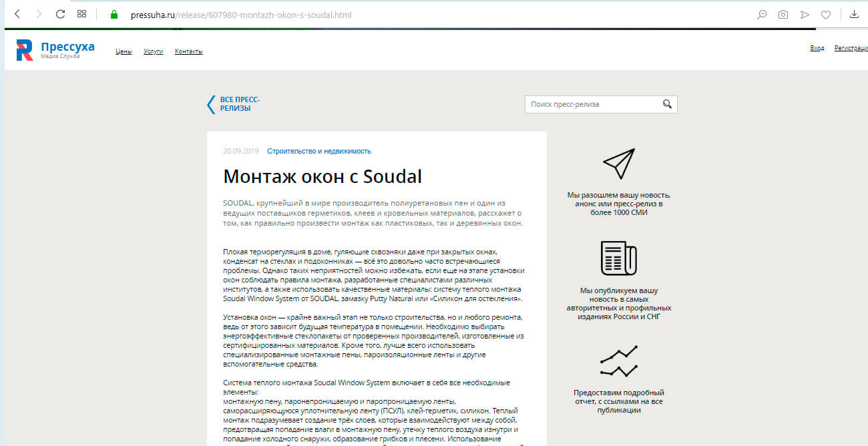Reload the current page
The width and height of the screenshot is (868, 446).
[60, 14]
